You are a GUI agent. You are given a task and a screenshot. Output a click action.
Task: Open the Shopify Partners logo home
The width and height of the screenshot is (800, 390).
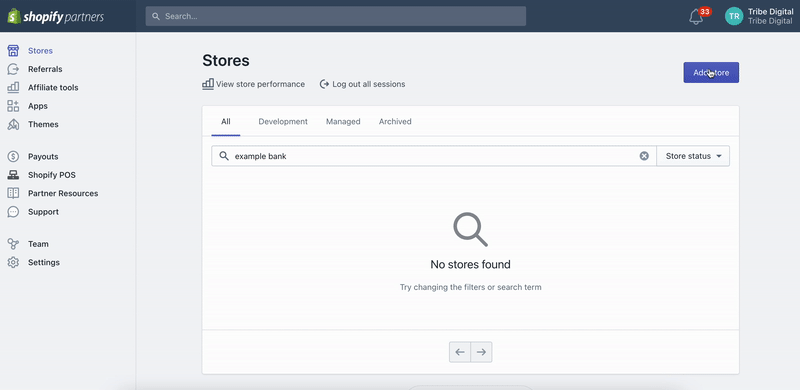pyautogui.click(x=56, y=16)
